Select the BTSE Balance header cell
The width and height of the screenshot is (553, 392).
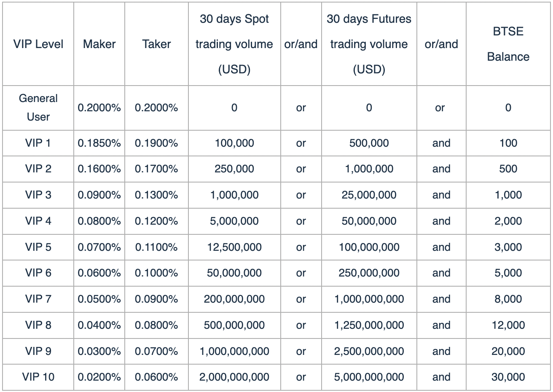coord(508,44)
